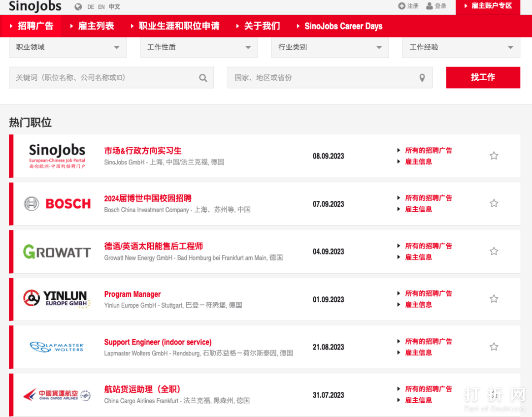Click the location pin icon
532x417 pixels.
coord(422,78)
